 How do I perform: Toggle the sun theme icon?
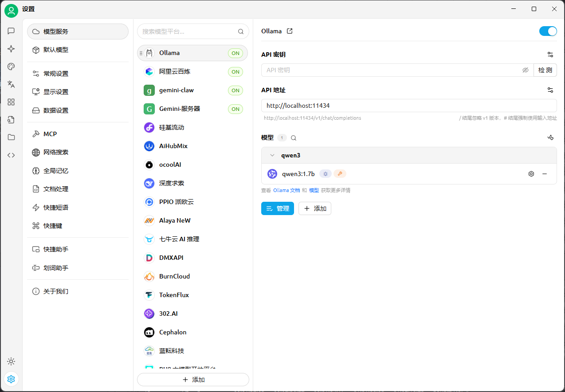[x=11, y=361]
